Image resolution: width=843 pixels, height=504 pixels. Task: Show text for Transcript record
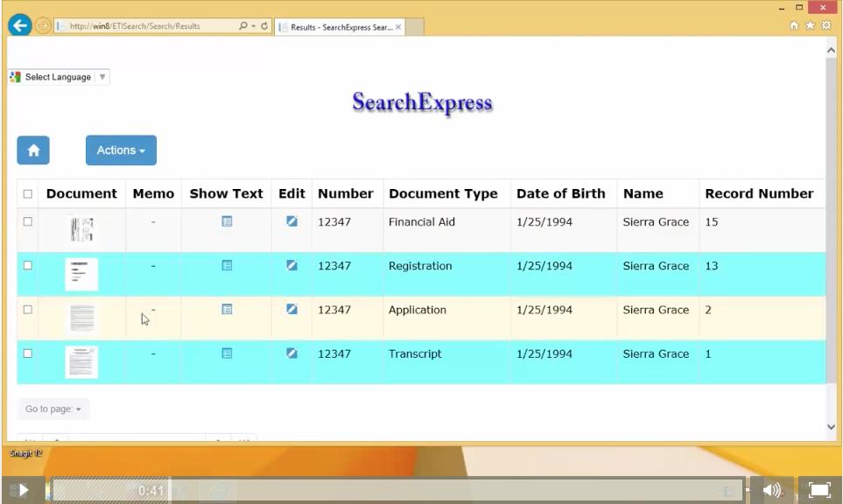227,353
